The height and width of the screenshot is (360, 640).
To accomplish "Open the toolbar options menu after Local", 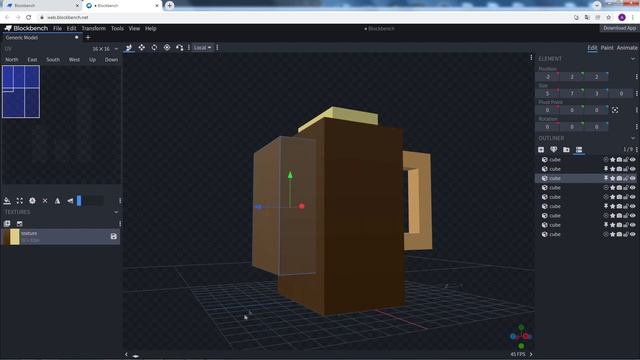I will pyautogui.click(x=217, y=48).
